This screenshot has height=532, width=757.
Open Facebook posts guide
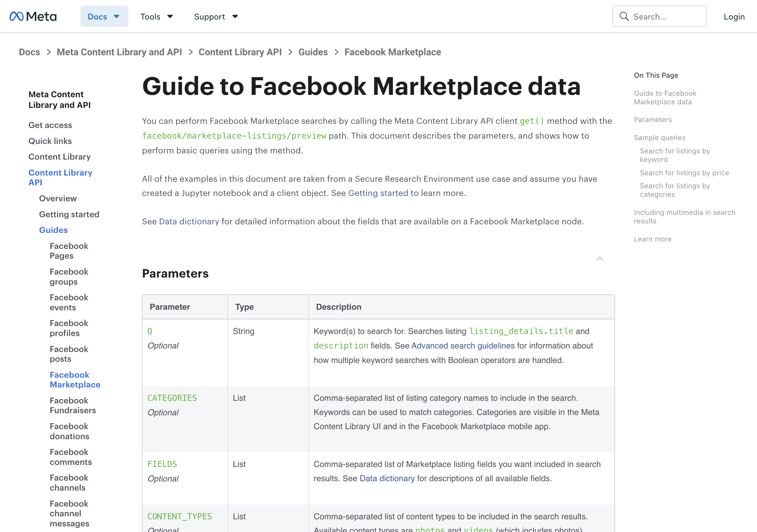[69, 354]
